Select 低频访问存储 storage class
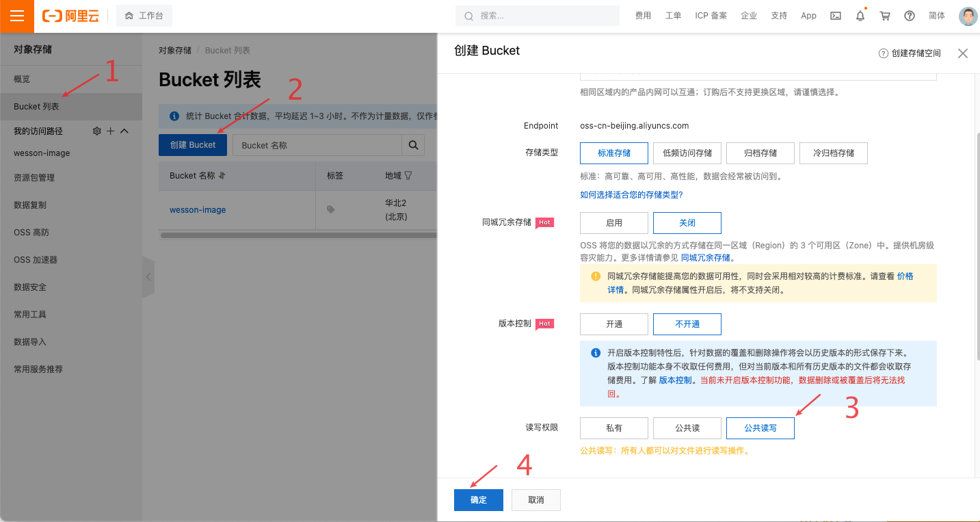 coord(687,153)
